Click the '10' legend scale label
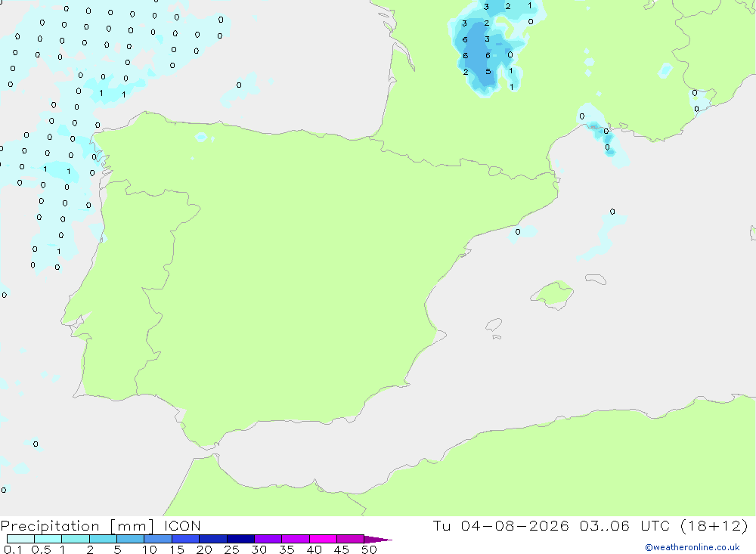756x554 pixels. [x=150, y=549]
